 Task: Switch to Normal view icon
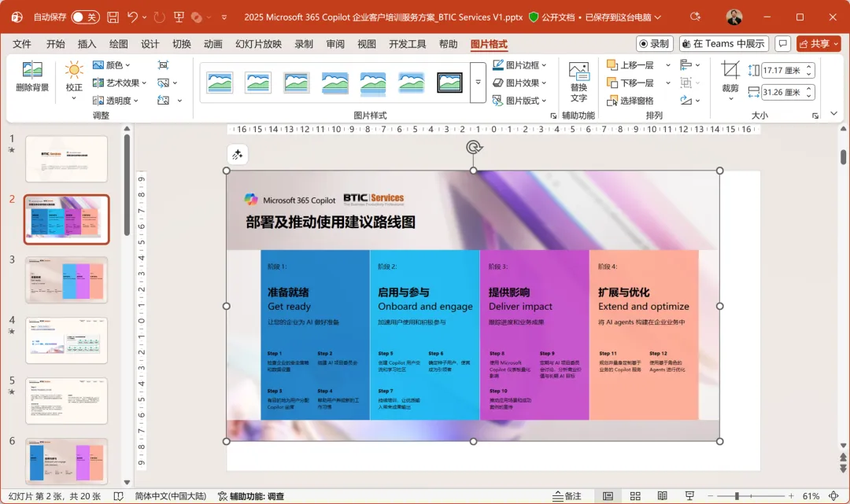(608, 496)
